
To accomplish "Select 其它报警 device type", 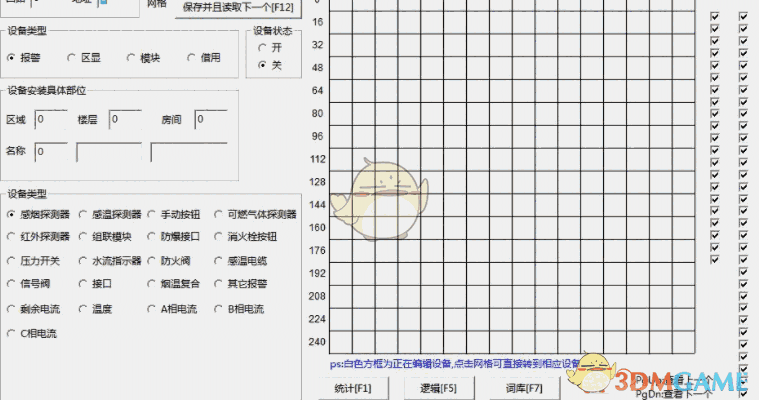I will coord(241,283).
